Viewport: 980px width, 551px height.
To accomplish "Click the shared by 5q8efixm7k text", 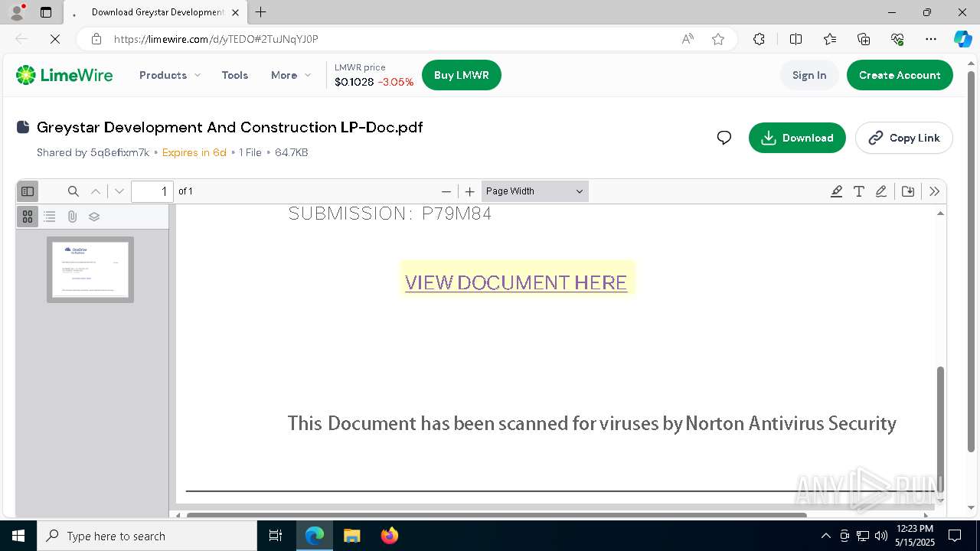I will 93,152.
